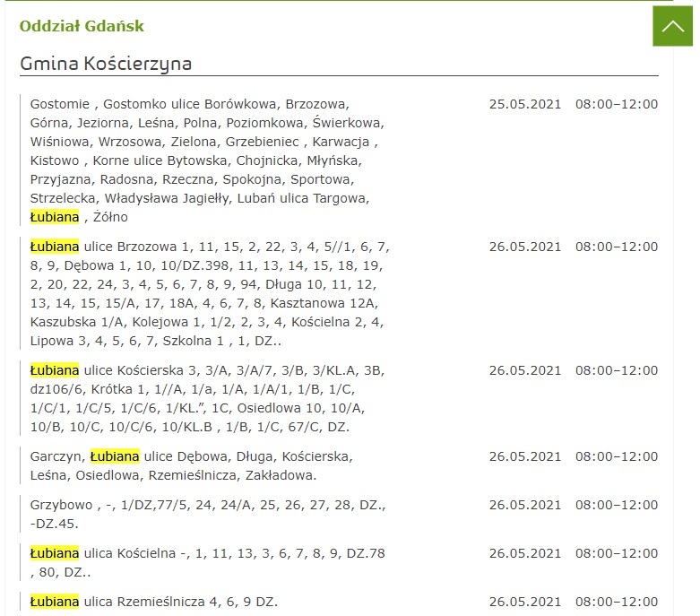This screenshot has height=616, width=700.
Task: Select the 'Gmina Kościerzyna' heading
Action: point(106,64)
